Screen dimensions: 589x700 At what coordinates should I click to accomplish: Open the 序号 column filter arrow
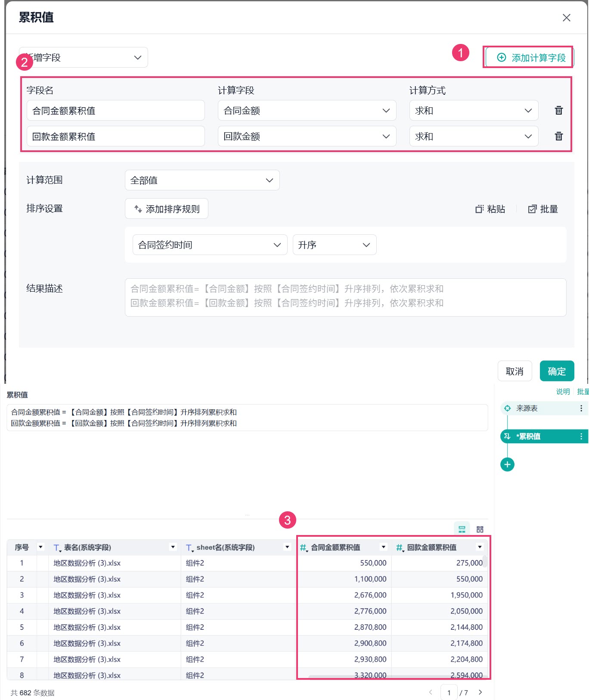[x=41, y=547]
